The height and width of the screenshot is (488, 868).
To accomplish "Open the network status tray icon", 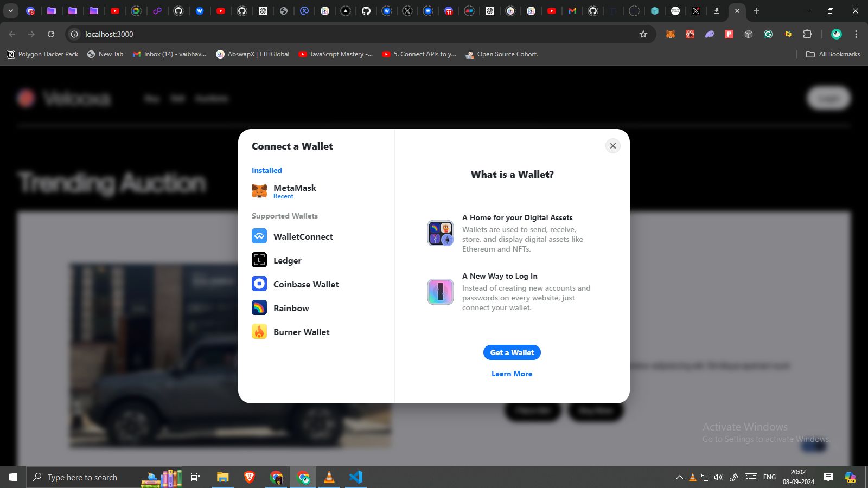I will click(706, 477).
